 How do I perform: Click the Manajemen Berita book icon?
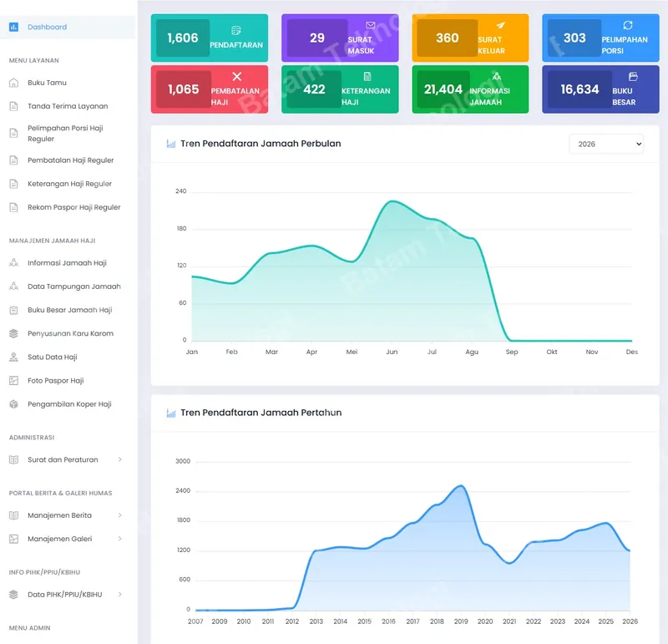pyautogui.click(x=13, y=515)
